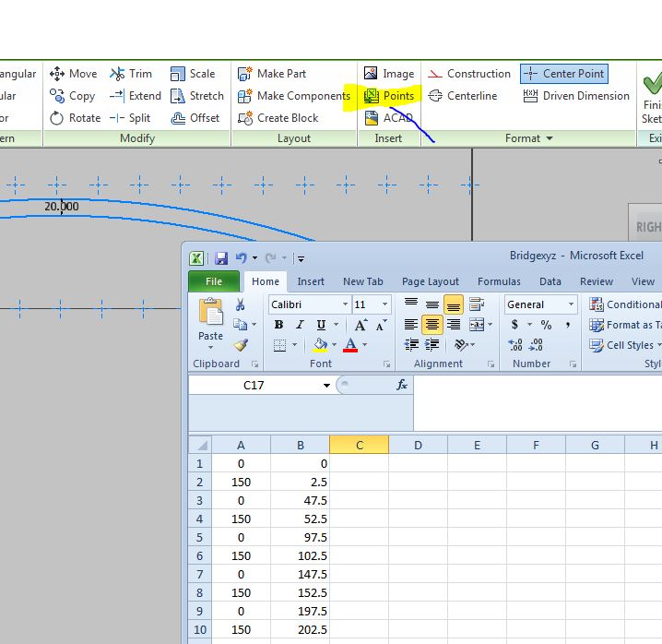Image resolution: width=662 pixels, height=644 pixels.
Task: Activate the Trim tool
Action: point(131,74)
